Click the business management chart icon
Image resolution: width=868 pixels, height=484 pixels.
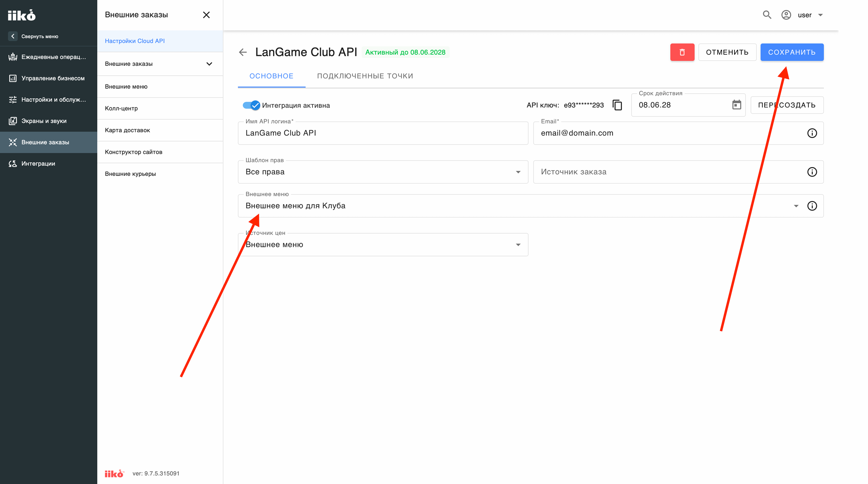[13, 78]
